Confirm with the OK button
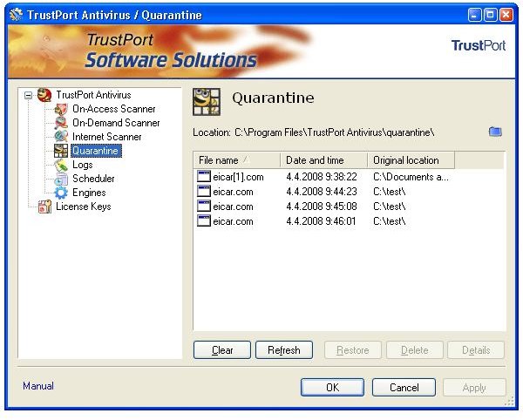The image size is (523, 420). pyautogui.click(x=332, y=388)
